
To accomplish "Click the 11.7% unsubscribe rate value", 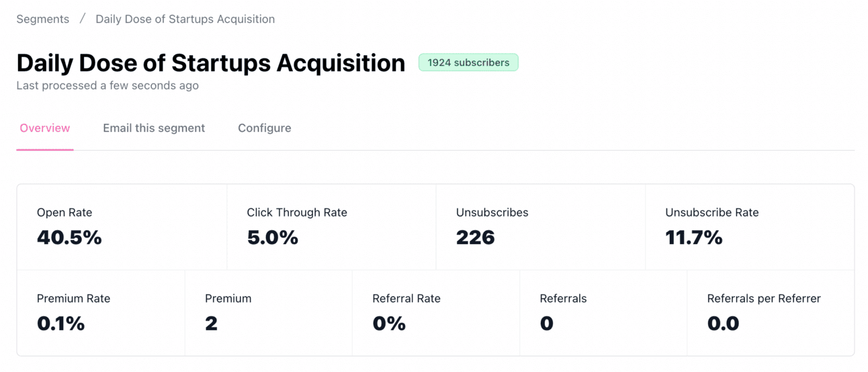I will tap(693, 237).
